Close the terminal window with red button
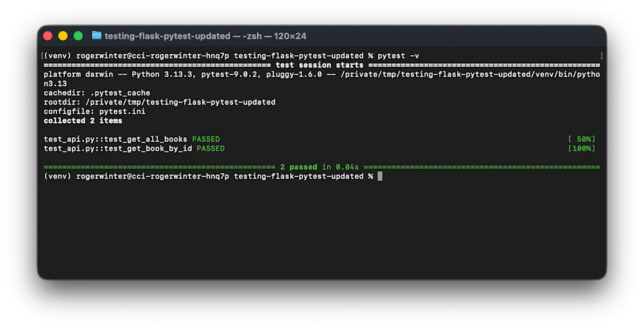Viewport: 644px width, 329px height. point(48,36)
